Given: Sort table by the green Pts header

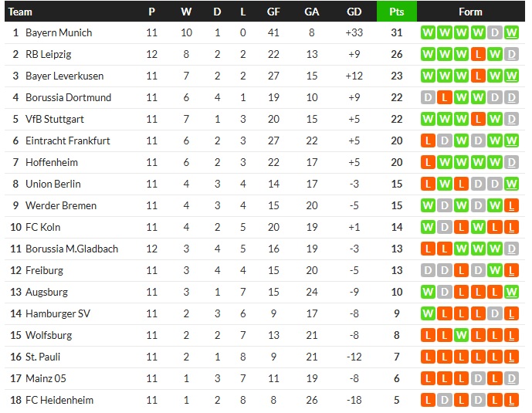Looking at the screenshot, I should [x=396, y=12].
